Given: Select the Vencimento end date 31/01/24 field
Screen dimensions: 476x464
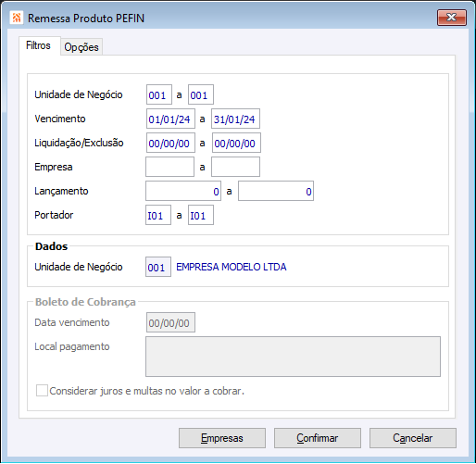Looking at the screenshot, I should [x=235, y=119].
